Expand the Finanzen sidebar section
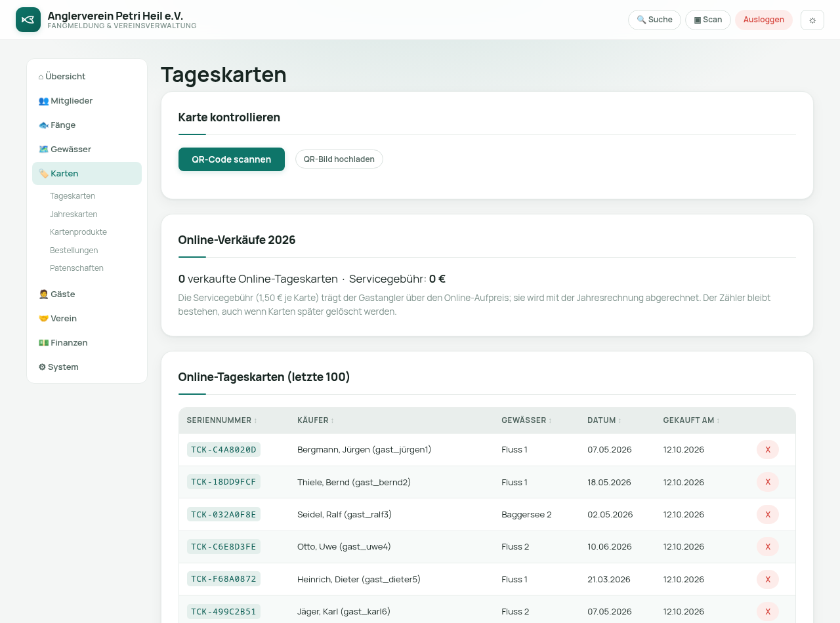Image resolution: width=840 pixels, height=623 pixels. [x=87, y=342]
